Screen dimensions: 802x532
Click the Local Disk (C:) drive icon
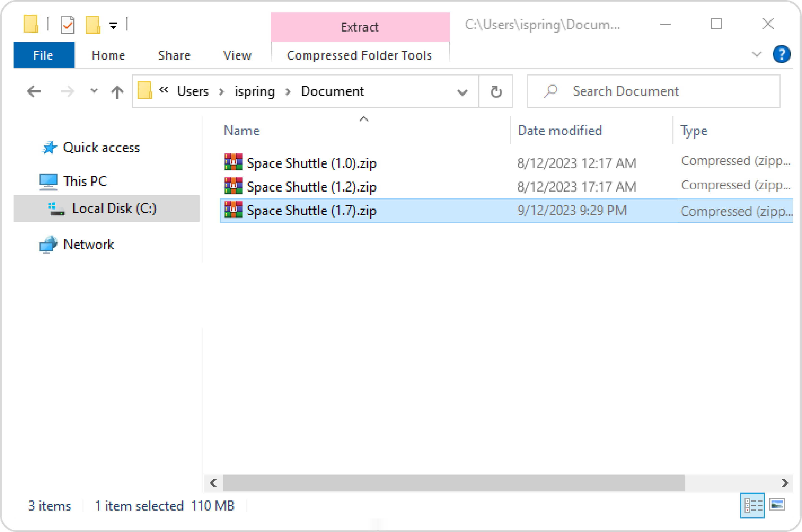click(56, 209)
